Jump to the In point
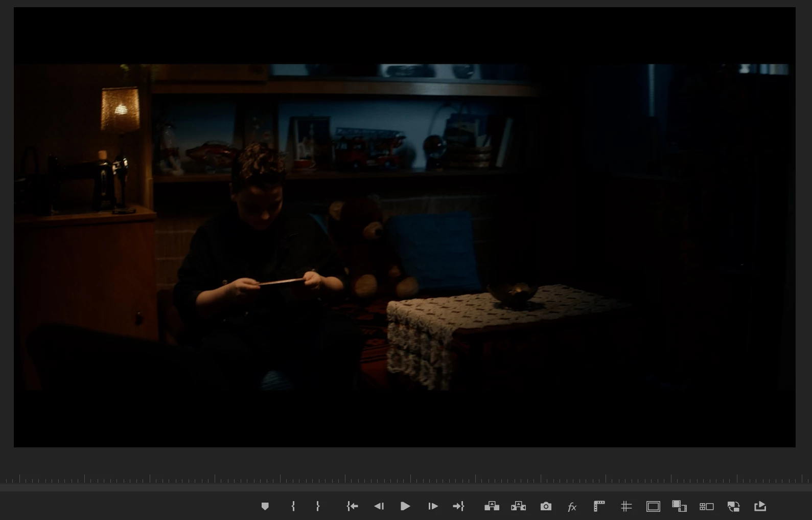 click(x=352, y=506)
